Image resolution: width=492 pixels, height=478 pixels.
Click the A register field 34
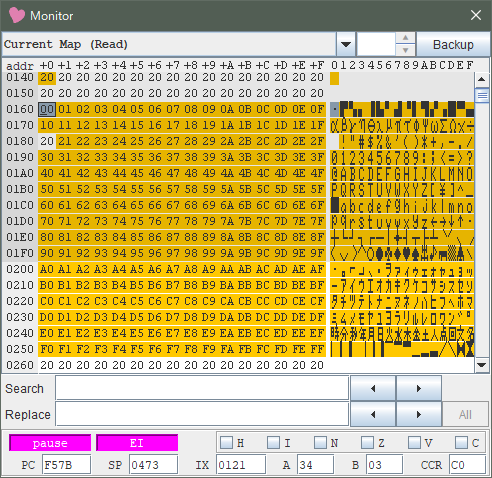coord(315,465)
